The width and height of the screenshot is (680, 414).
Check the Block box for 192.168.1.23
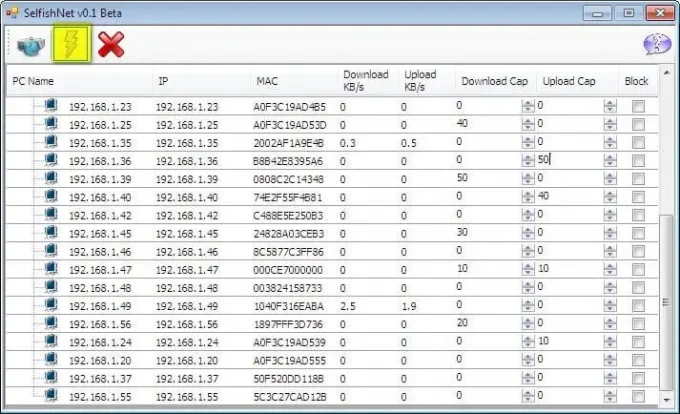pyautogui.click(x=637, y=106)
